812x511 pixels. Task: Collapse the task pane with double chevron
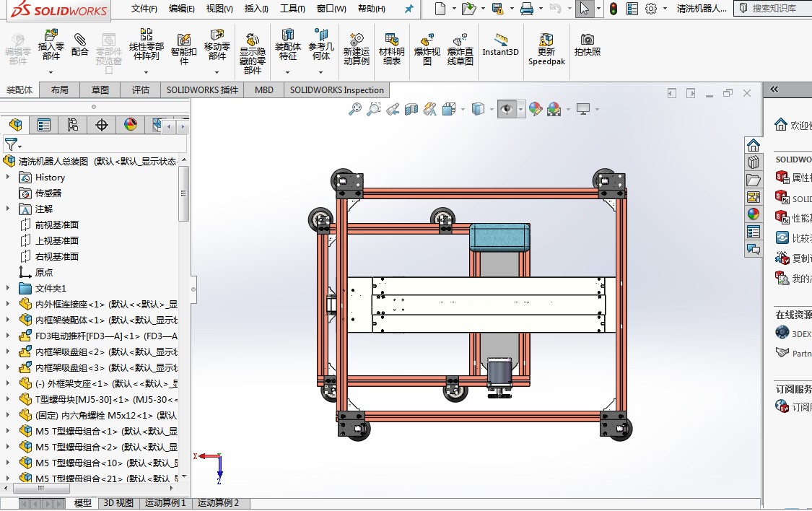pos(774,89)
